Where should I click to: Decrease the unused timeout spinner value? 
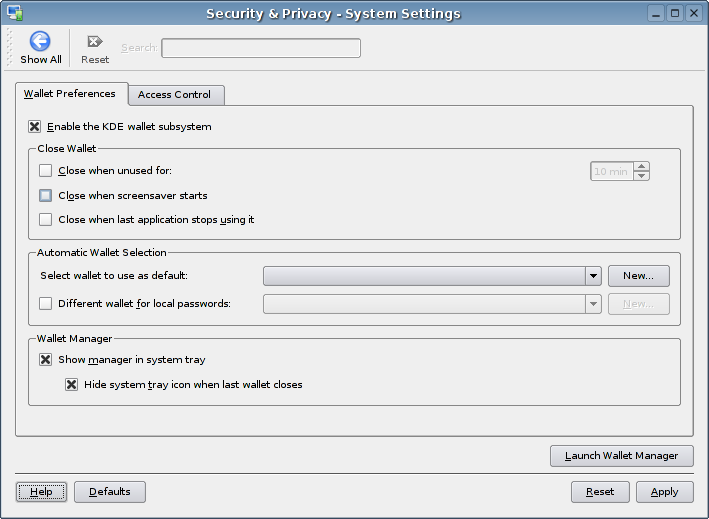click(x=641, y=176)
